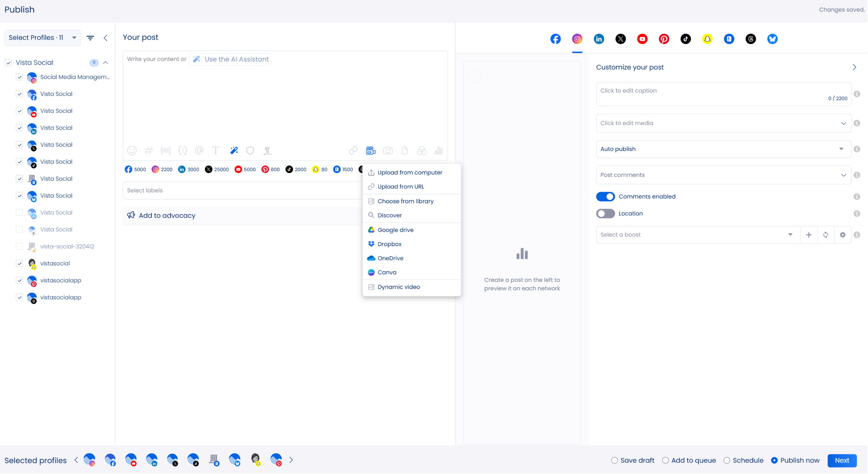Click the link icon in editor toolbar
The image size is (868, 474).
[353, 150]
